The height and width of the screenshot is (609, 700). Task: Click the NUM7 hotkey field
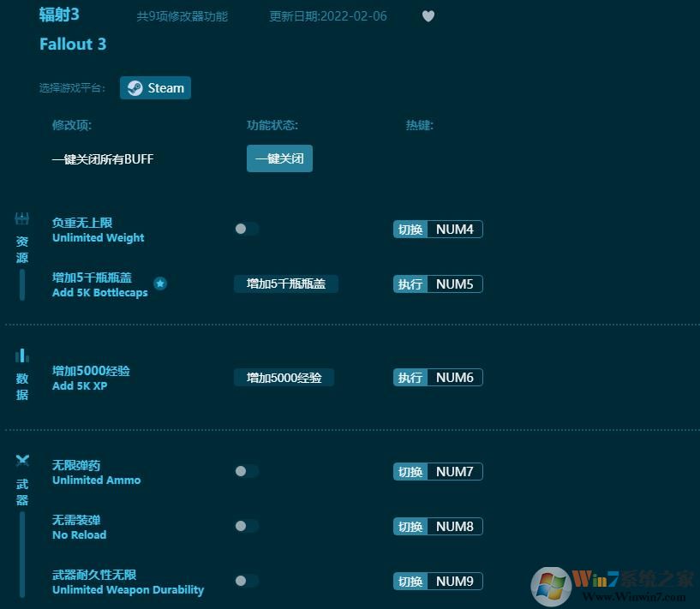[455, 472]
